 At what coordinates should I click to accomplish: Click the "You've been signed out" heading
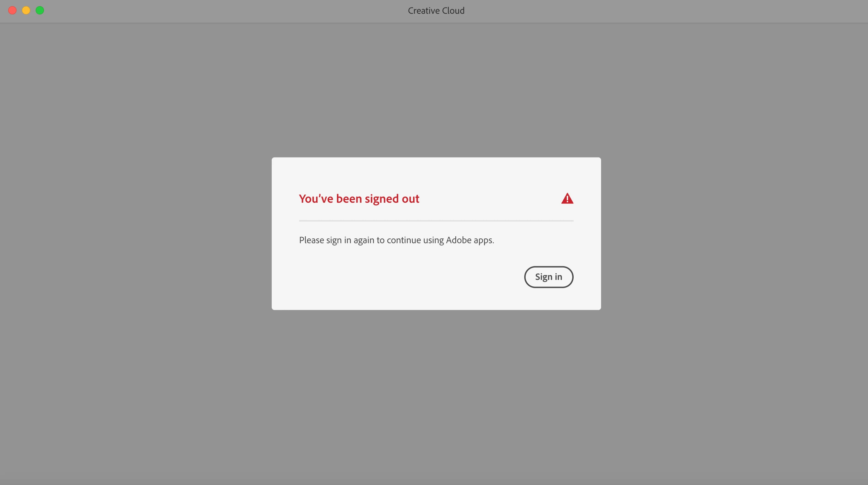(x=359, y=199)
